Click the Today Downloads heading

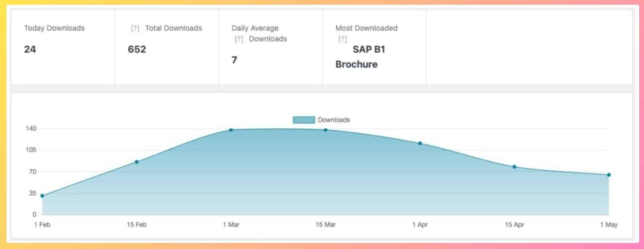click(x=54, y=29)
